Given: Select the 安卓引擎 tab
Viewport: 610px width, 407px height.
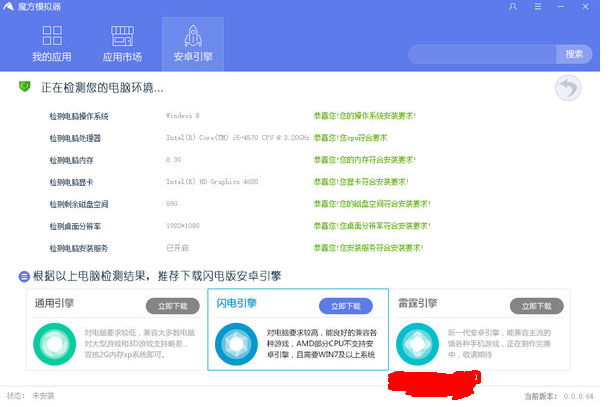Looking at the screenshot, I should (193, 44).
